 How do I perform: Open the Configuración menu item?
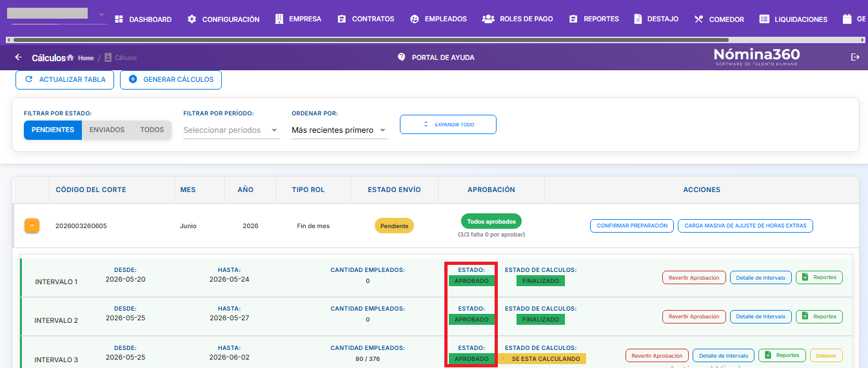point(223,19)
